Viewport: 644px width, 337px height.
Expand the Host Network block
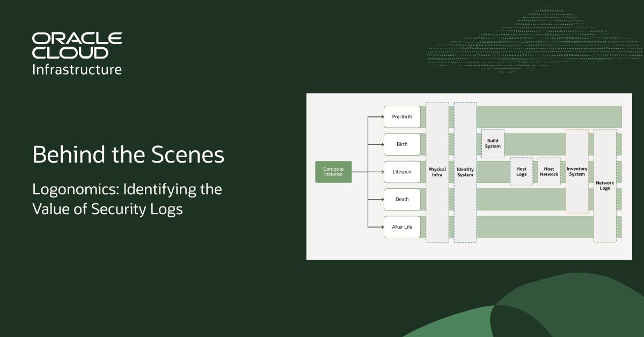(548, 172)
